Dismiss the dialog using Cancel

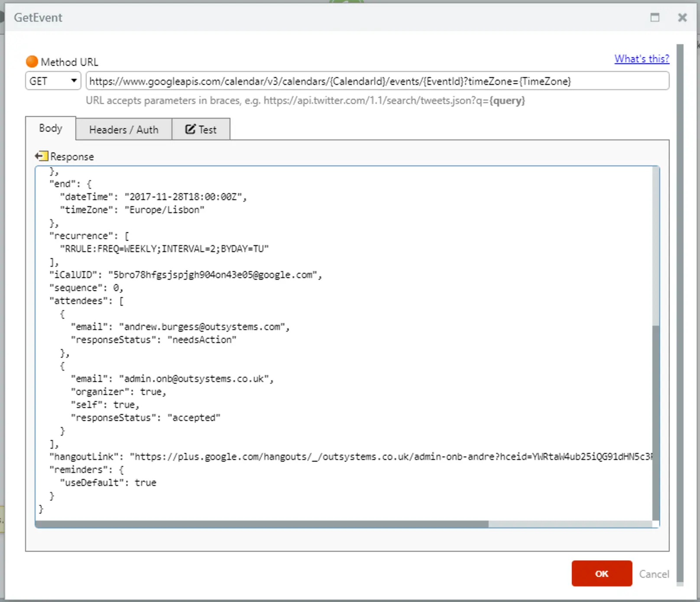coord(654,573)
